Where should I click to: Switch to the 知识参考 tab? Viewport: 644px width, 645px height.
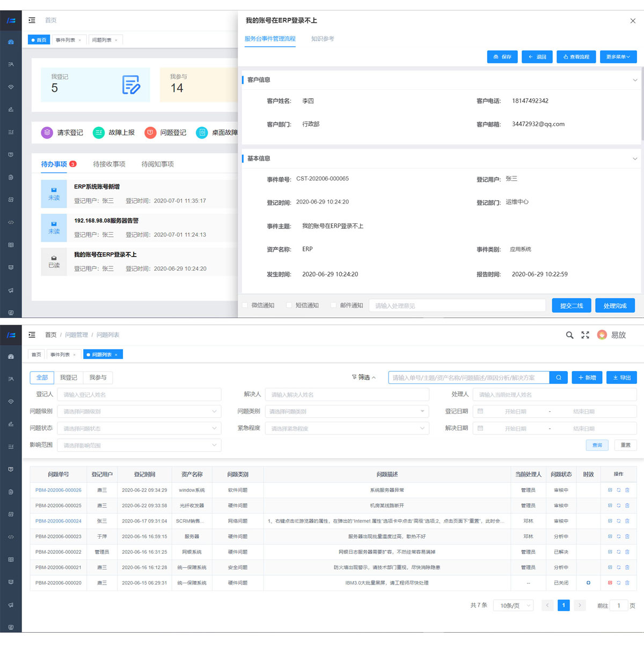coord(323,39)
